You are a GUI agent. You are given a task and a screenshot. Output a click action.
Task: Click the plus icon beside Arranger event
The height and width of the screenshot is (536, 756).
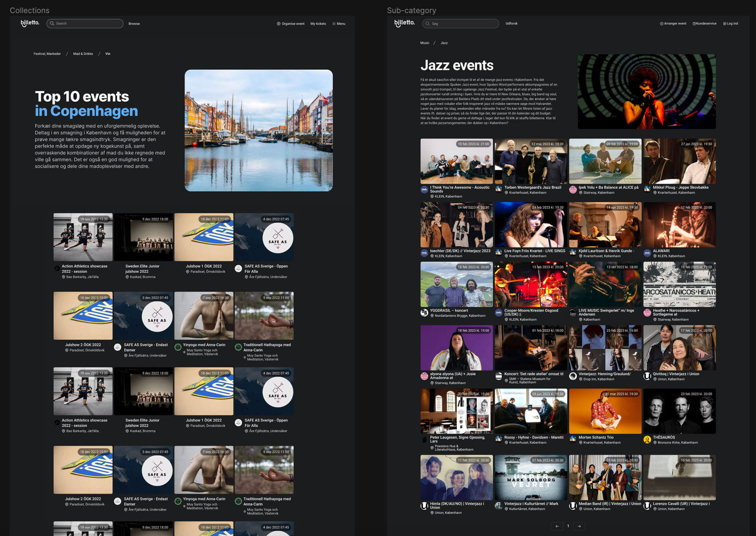pyautogui.click(x=661, y=24)
